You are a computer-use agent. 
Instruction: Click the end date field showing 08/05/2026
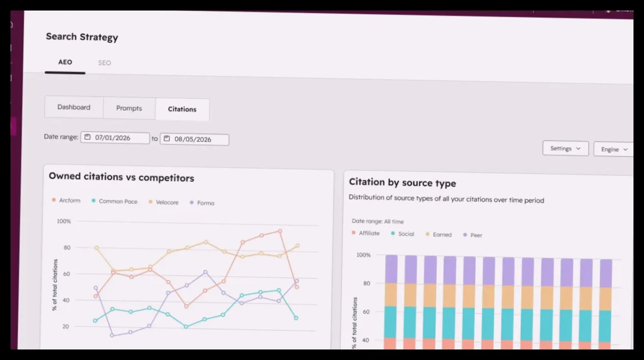coord(194,140)
